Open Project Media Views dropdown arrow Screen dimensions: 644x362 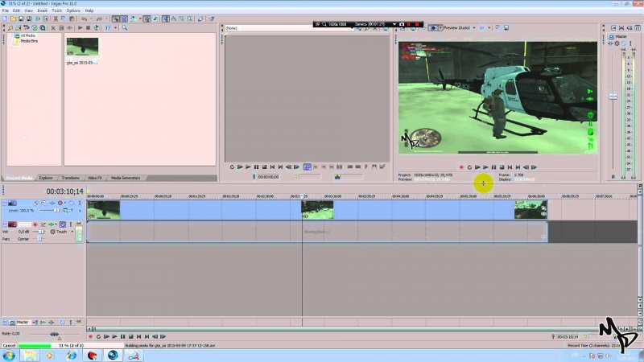115,28
